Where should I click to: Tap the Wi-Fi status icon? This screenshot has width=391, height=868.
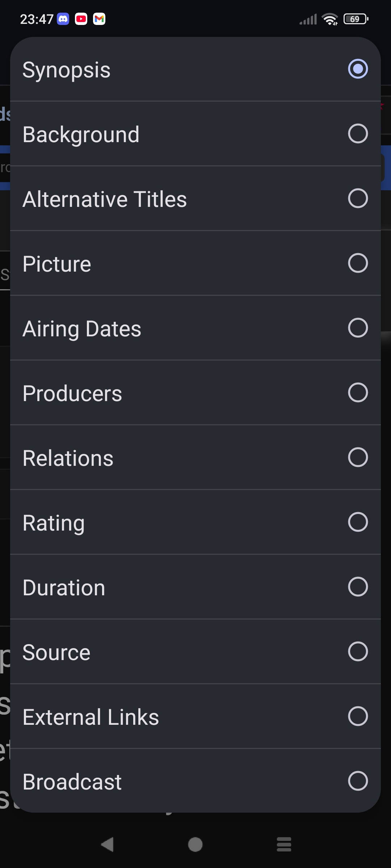click(x=329, y=19)
